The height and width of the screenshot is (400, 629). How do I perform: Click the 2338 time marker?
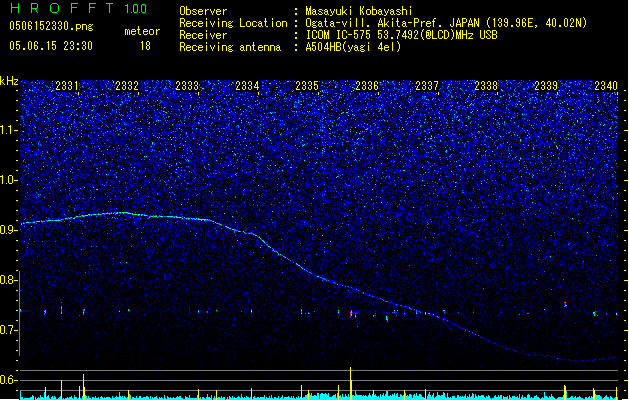pos(486,86)
